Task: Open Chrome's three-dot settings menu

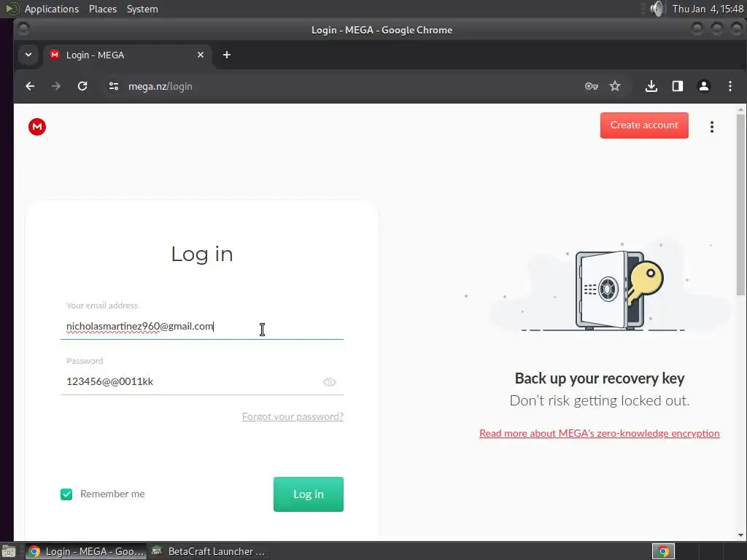Action: tap(729, 86)
